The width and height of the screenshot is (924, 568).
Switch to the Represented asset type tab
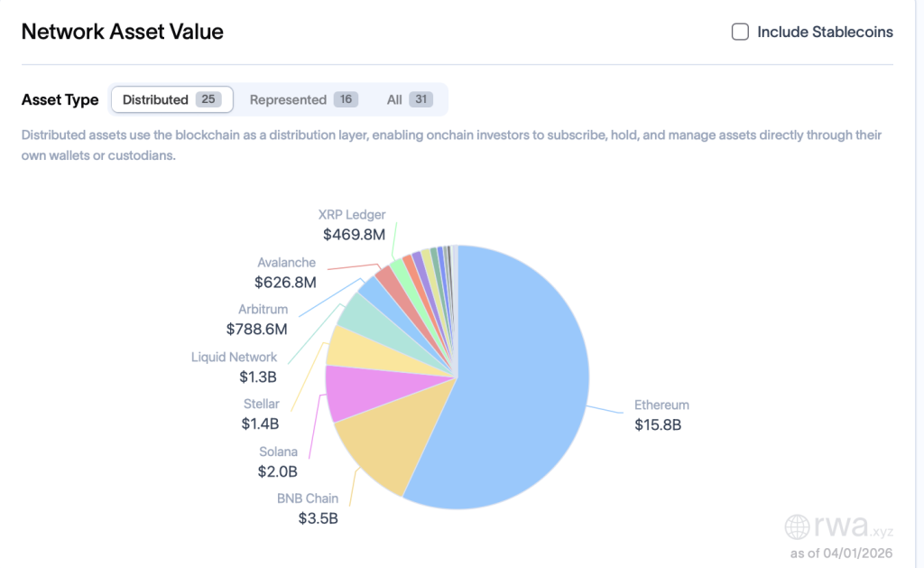303,99
